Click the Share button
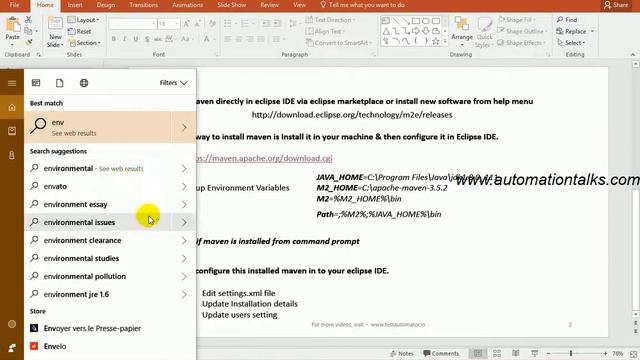Image resolution: width=640 pixels, height=360 pixels. point(616,5)
